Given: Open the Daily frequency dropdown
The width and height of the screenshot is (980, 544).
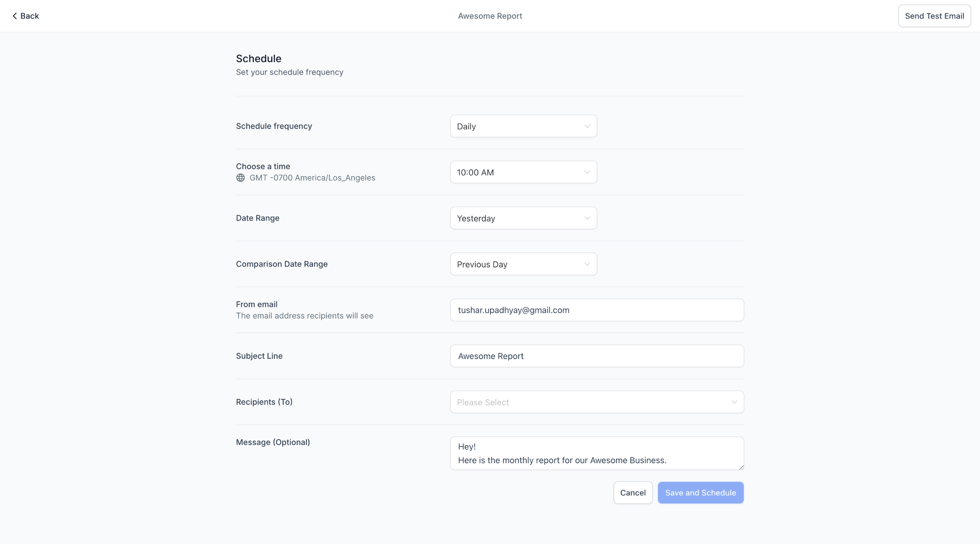Looking at the screenshot, I should click(524, 126).
